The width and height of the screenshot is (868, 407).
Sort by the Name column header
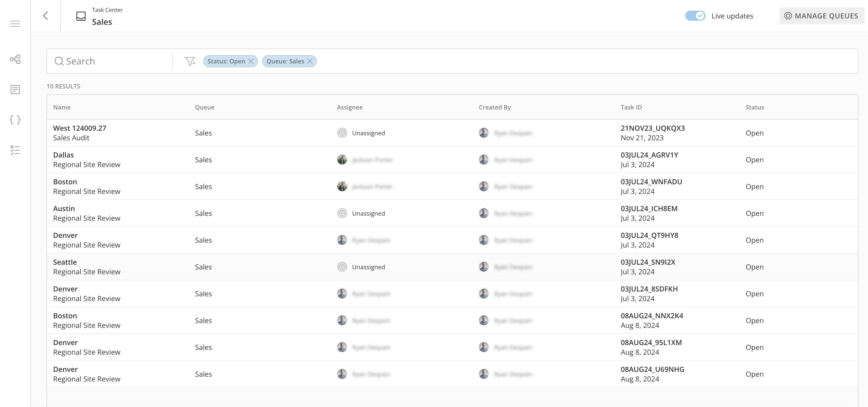click(62, 107)
